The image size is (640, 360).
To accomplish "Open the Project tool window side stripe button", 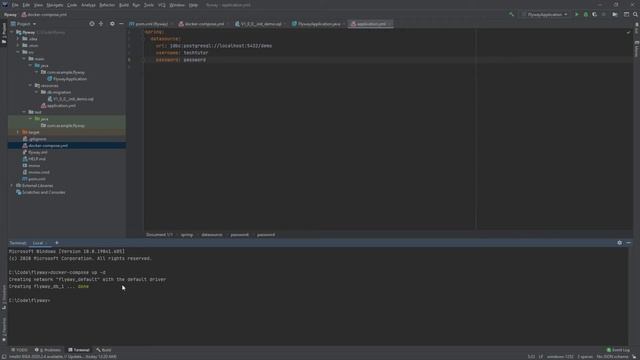I will pyautogui.click(x=4, y=34).
